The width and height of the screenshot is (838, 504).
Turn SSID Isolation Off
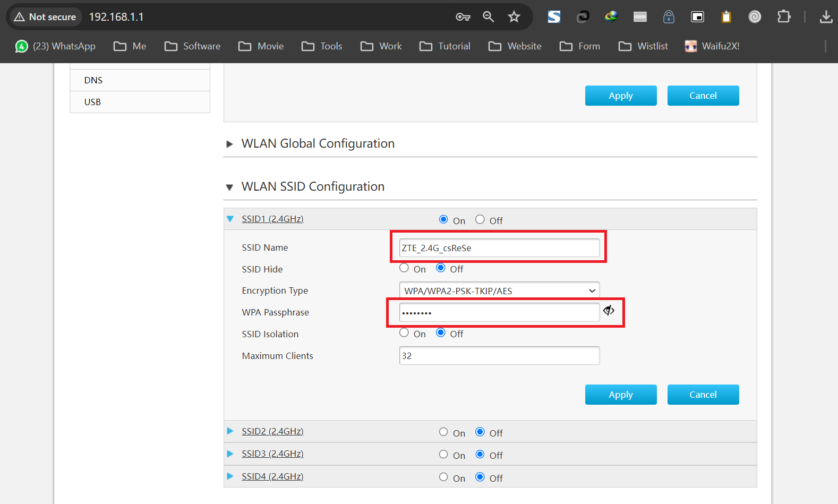(x=441, y=332)
